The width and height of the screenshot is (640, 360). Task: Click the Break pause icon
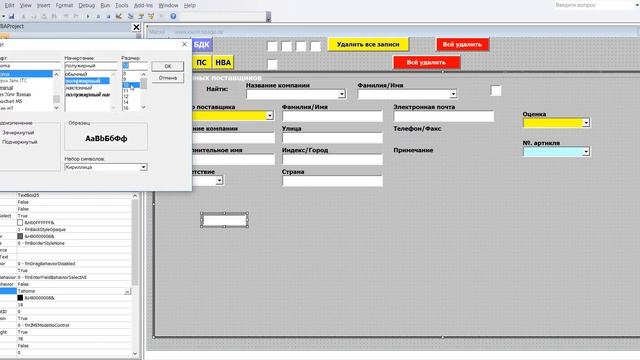click(98, 16)
